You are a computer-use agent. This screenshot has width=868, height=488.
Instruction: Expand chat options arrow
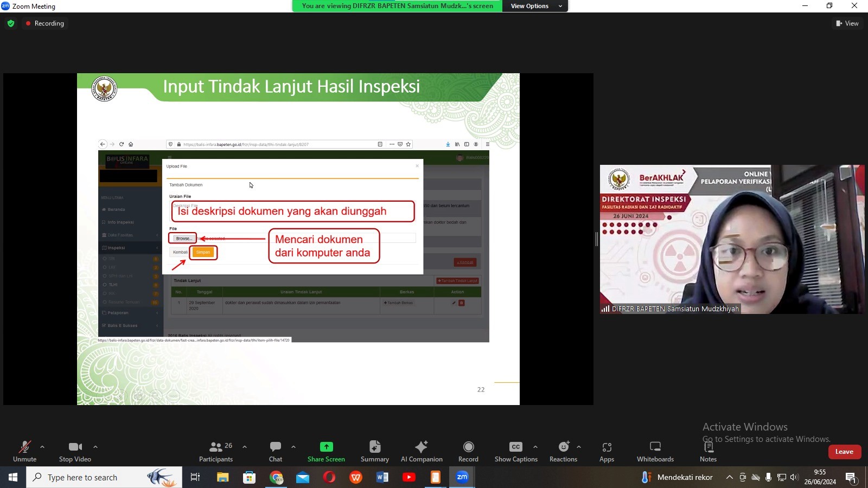pos(293,447)
